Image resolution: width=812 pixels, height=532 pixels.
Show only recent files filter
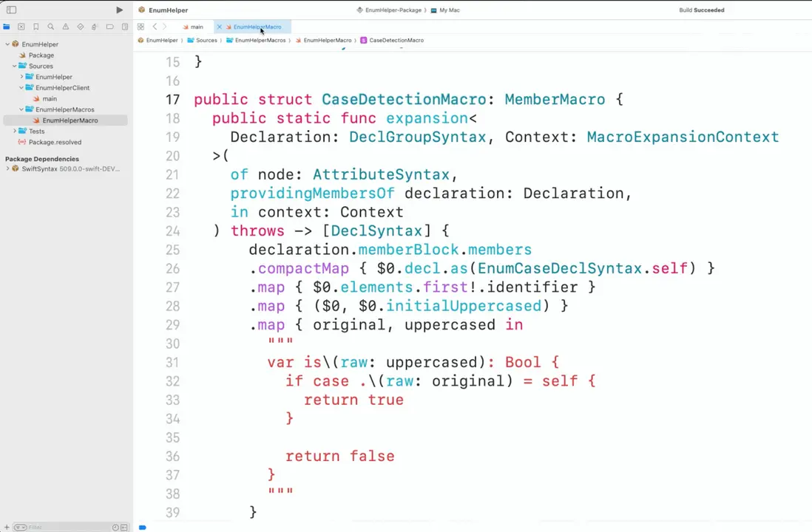click(115, 528)
